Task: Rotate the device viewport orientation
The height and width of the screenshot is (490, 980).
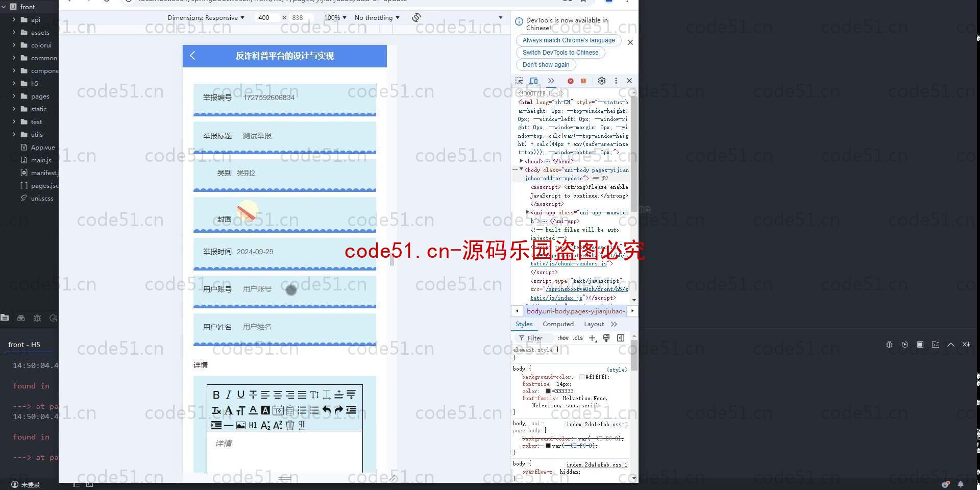Action: 416,17
